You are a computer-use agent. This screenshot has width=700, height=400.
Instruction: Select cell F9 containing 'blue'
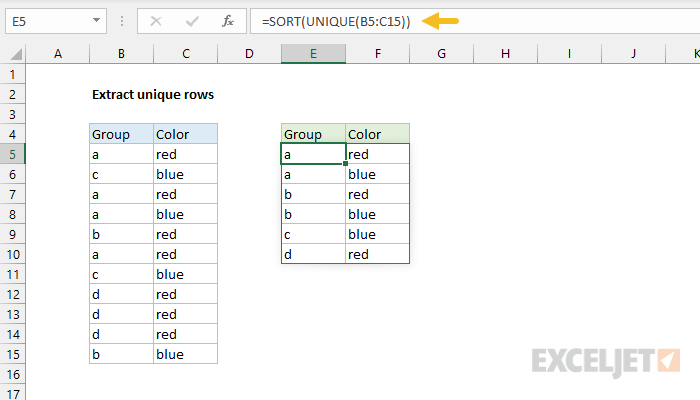point(378,234)
